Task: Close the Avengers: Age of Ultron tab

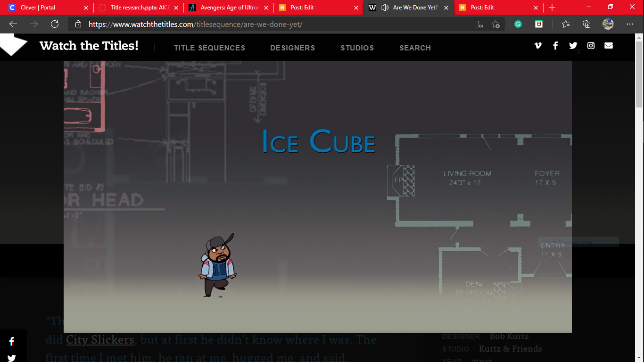Action: (266, 8)
